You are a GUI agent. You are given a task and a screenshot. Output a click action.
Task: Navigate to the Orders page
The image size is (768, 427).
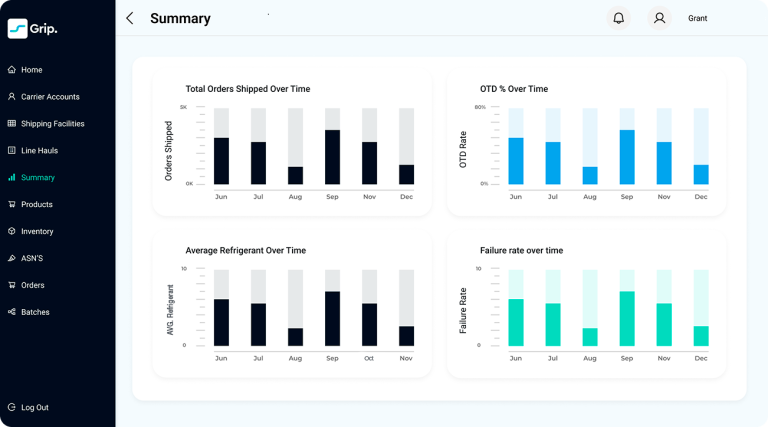(x=33, y=285)
